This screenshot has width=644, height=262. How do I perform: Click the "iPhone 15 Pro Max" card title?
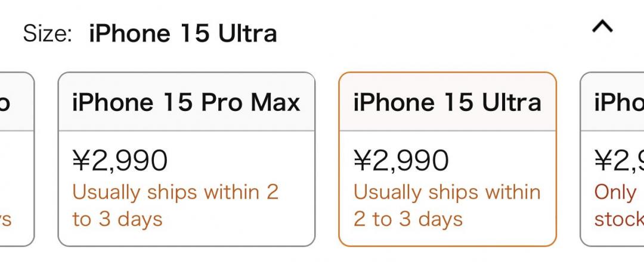click(186, 103)
